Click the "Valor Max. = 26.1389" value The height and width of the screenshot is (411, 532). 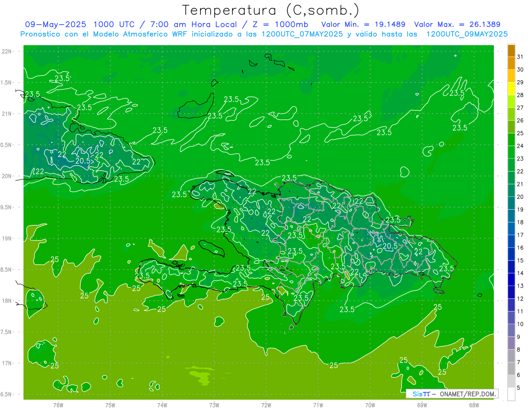tap(458, 24)
